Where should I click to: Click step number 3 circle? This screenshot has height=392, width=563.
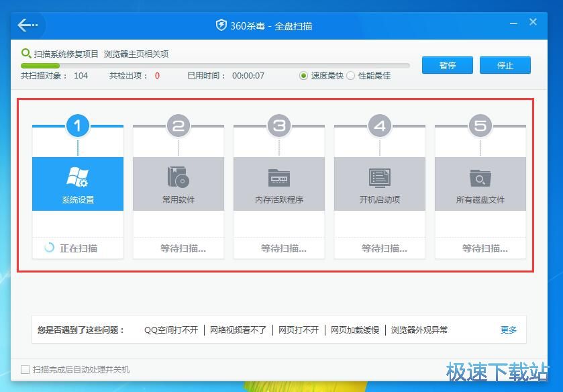tap(279, 126)
